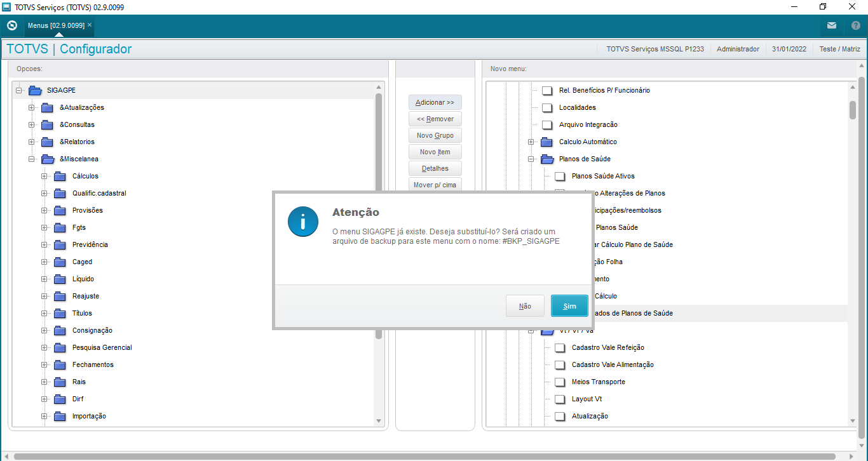The height and width of the screenshot is (461, 868).
Task: Open the help question mark icon
Action: 855,25
